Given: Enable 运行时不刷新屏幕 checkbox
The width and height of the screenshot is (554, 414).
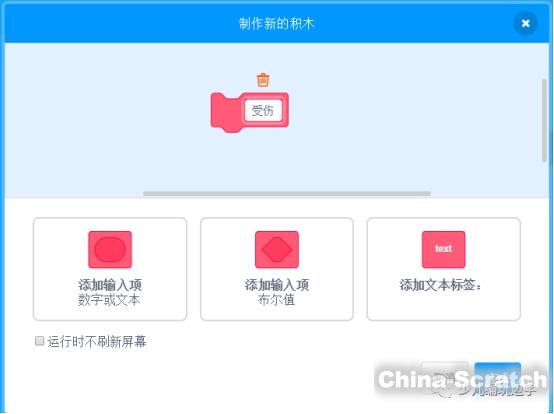Looking at the screenshot, I should 40,341.
